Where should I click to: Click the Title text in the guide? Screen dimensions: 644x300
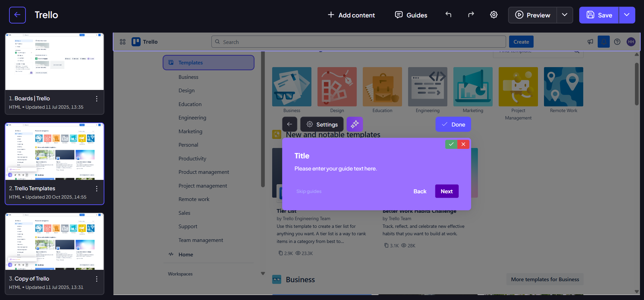coord(302,156)
